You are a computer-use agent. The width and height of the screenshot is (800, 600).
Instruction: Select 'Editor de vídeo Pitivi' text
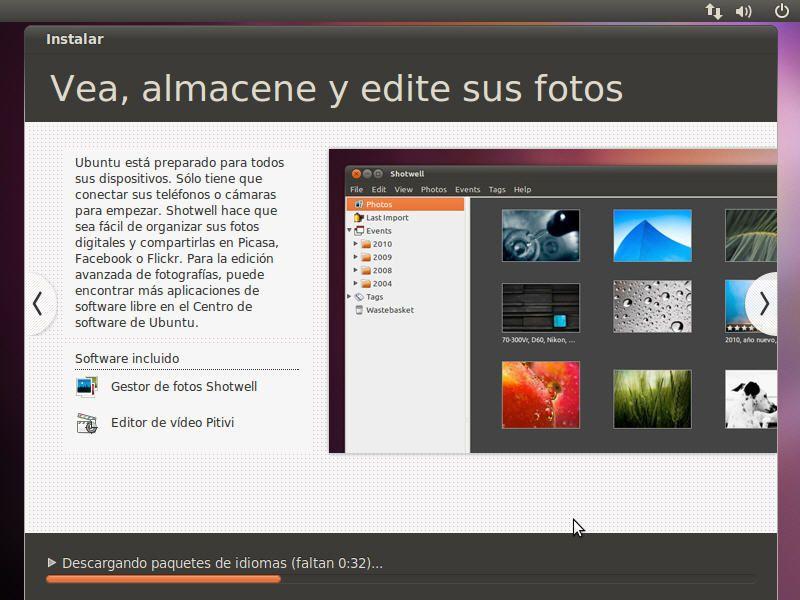(172, 422)
